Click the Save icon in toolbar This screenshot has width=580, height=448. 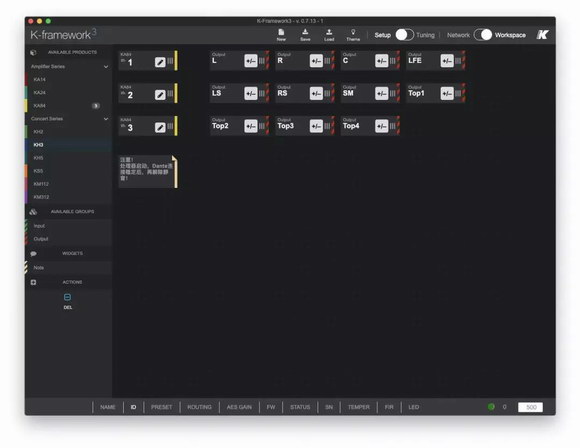coord(305,32)
